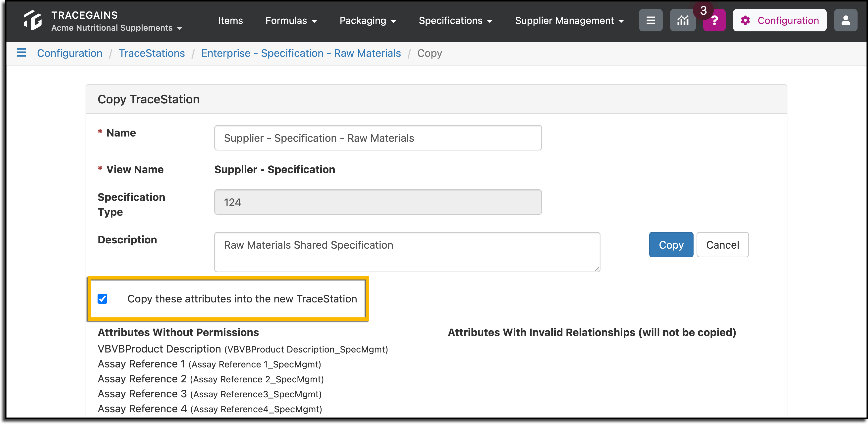
Task: Click the Cancel button
Action: [x=722, y=245]
